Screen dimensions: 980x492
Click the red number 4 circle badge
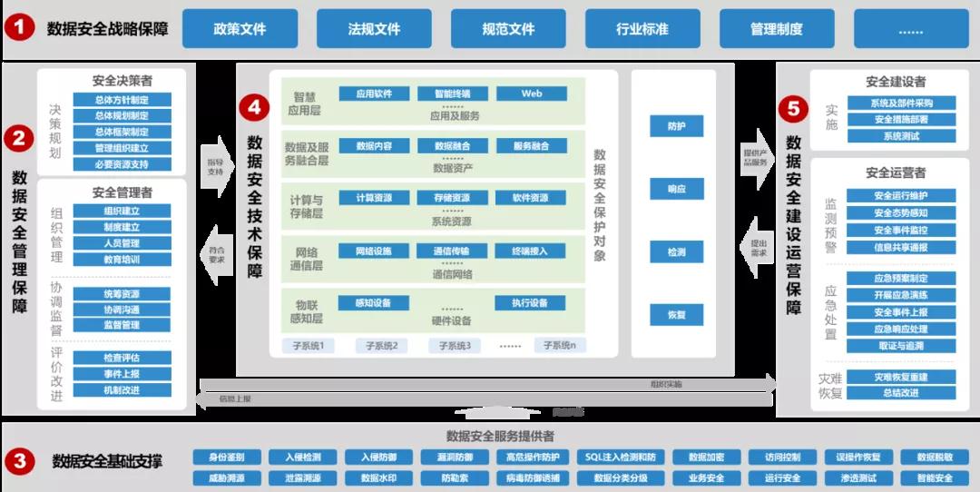[255, 107]
